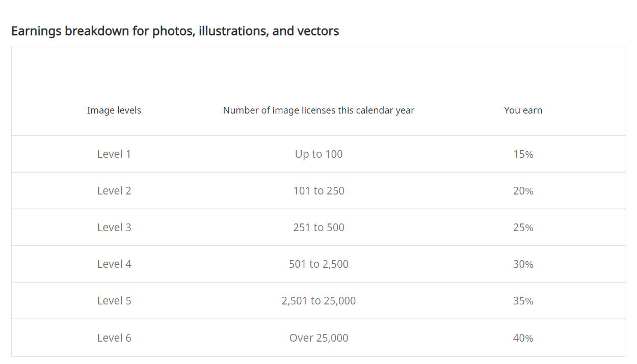Viewport: 637px width, 364px height.
Task: Click the 'Earnings breakdown' table heading
Action: tap(175, 31)
